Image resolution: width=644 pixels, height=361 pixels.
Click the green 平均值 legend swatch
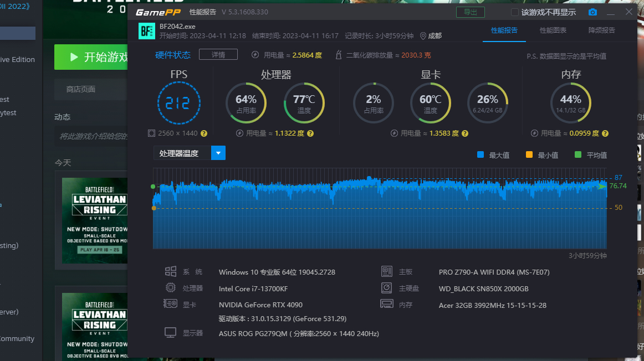click(578, 154)
